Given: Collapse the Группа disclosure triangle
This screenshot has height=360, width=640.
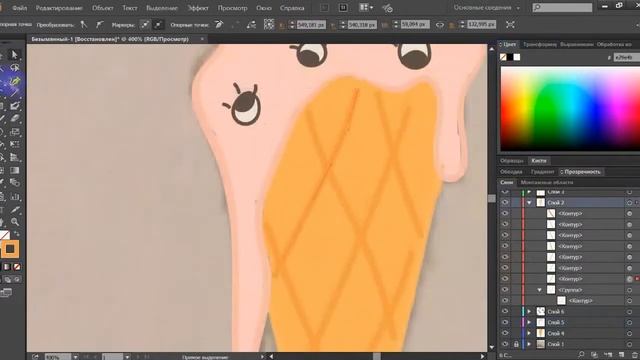Looking at the screenshot, I should (540, 290).
